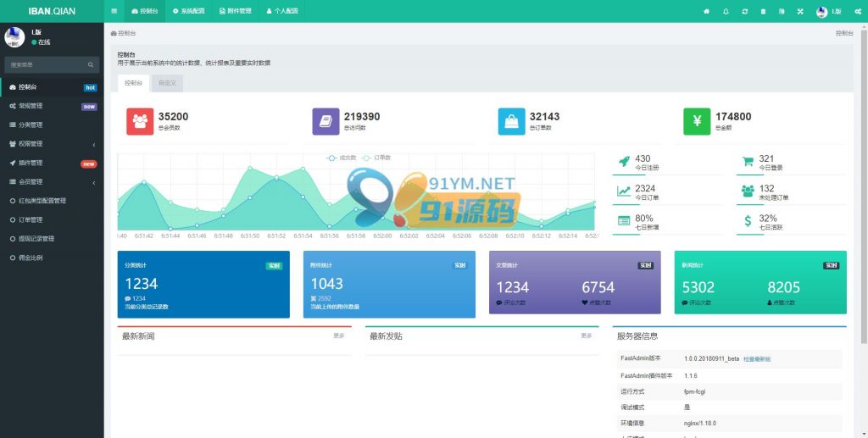Open the L版 user dropdown in the top bar
Screen dimensions: 868x438
click(828, 12)
